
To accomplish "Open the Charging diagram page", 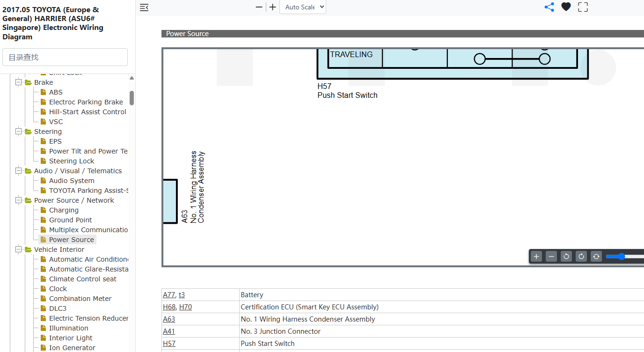I will pyautogui.click(x=64, y=210).
